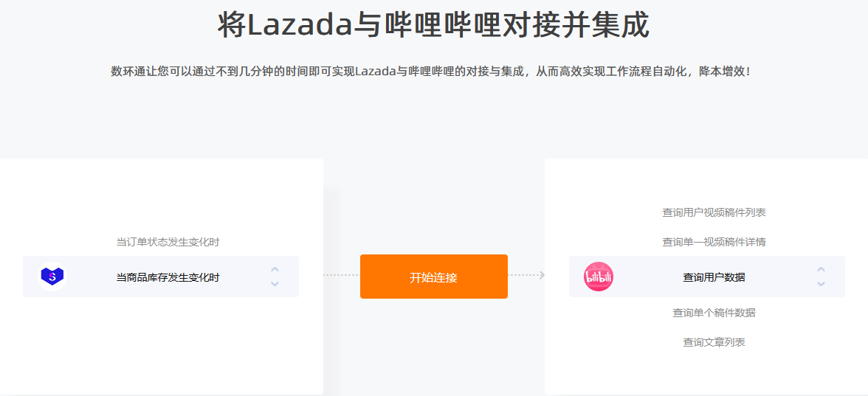This screenshot has width=868, height=396.
Task: Choose the 查询文章列表 action
Action: (x=714, y=342)
